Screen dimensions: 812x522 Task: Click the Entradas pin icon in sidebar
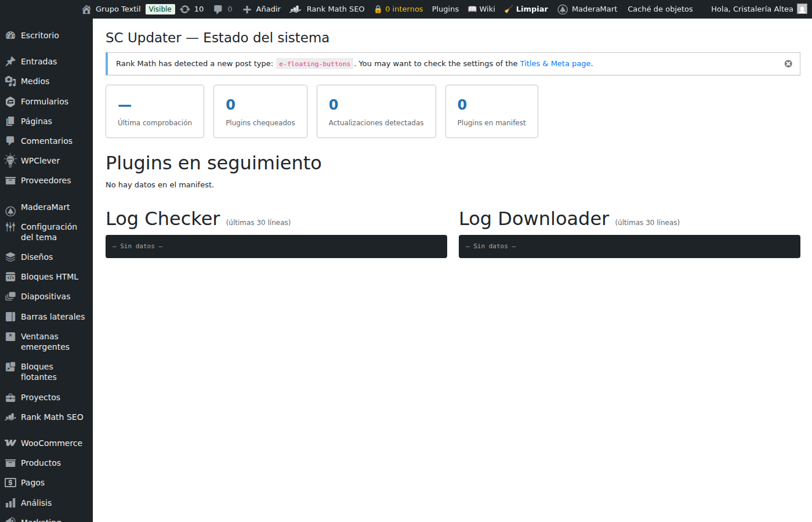(x=10, y=61)
